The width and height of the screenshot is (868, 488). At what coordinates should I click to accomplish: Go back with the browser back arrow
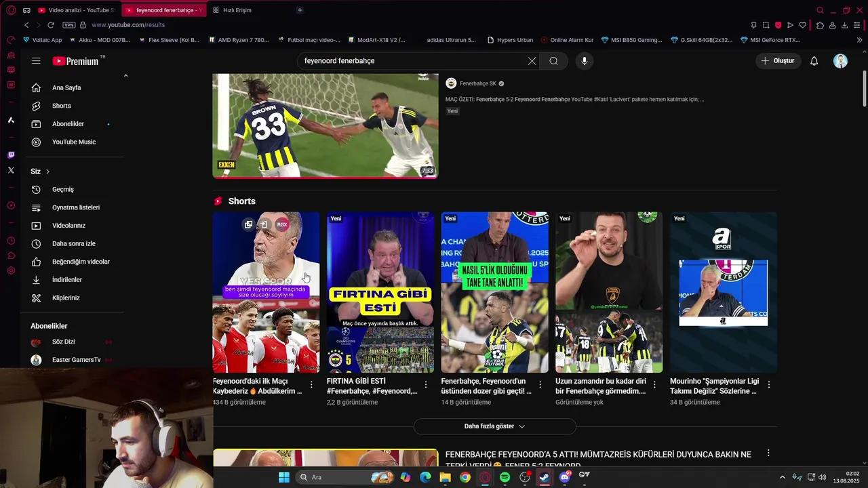pos(26,25)
